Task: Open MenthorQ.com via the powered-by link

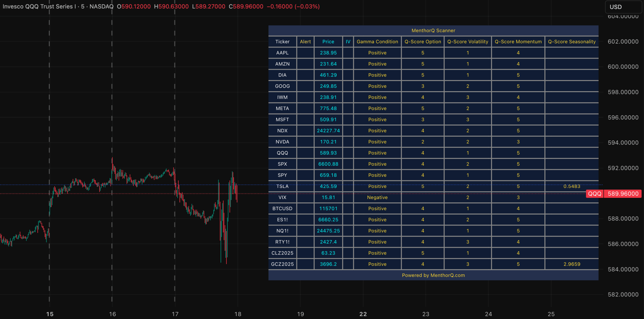Action: tap(433, 275)
